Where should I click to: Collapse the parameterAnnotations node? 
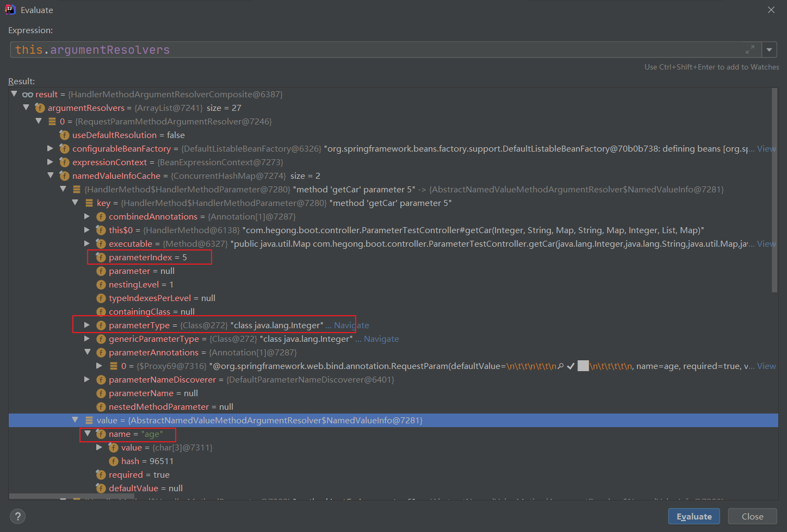point(87,352)
